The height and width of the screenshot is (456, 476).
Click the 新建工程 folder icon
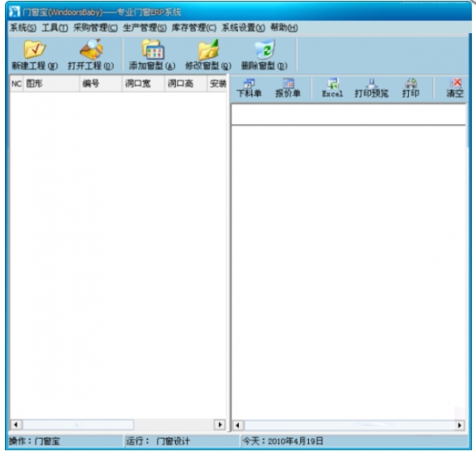35,50
